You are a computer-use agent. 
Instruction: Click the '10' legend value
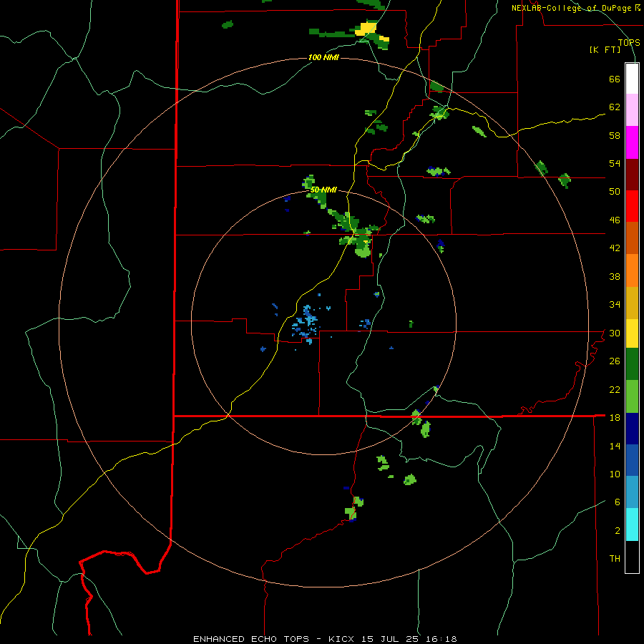coord(615,474)
